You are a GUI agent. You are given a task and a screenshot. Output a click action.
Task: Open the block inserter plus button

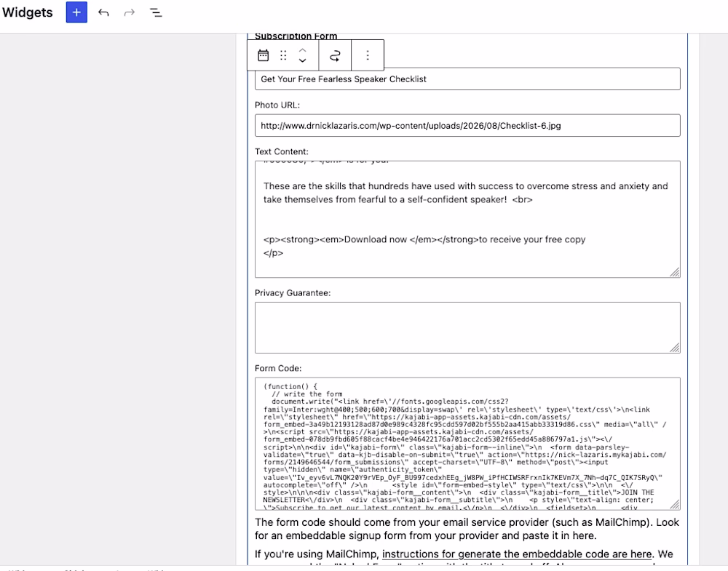pos(76,12)
